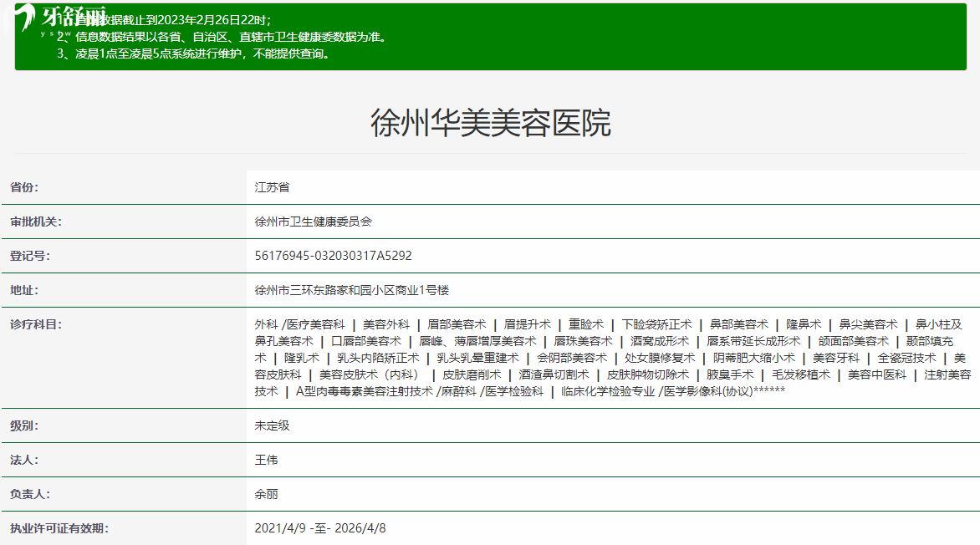Select the banner note about 卫生健康委数据为准
980x545 pixels.
point(222,37)
